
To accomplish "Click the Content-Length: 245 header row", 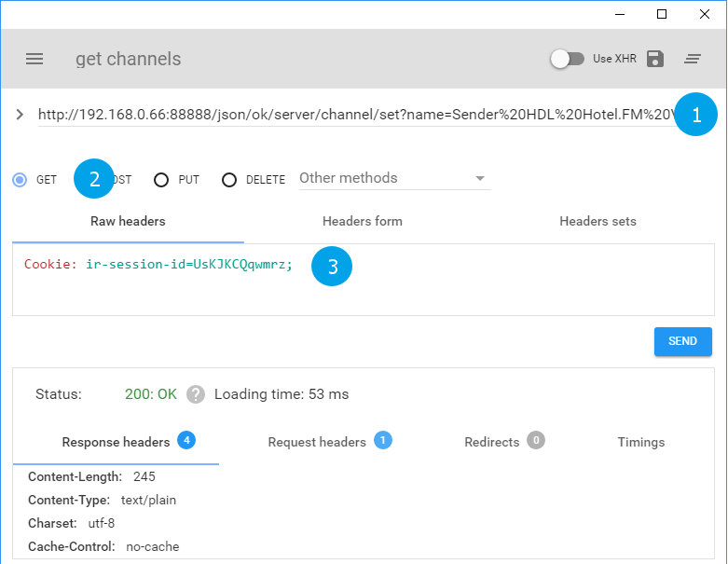I will pos(92,476).
